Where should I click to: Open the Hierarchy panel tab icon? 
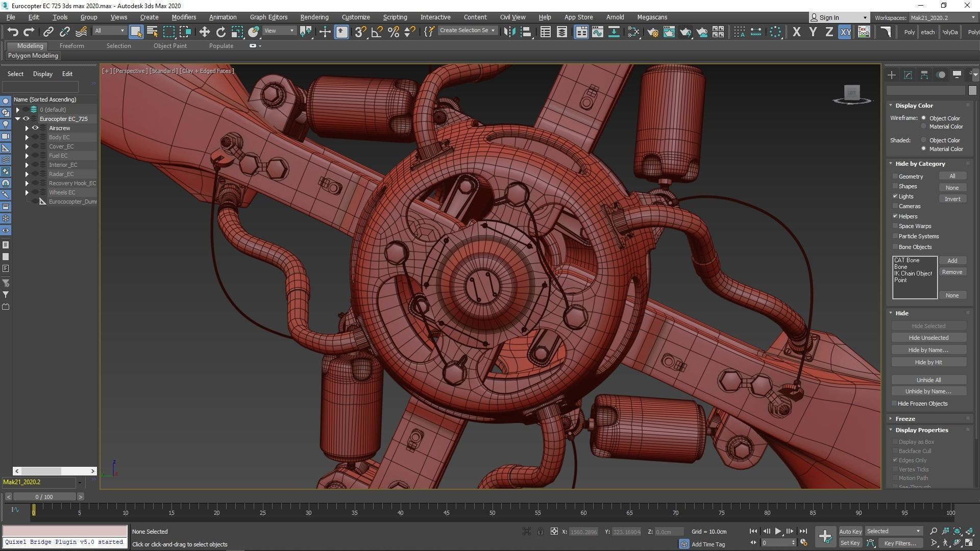click(x=924, y=75)
